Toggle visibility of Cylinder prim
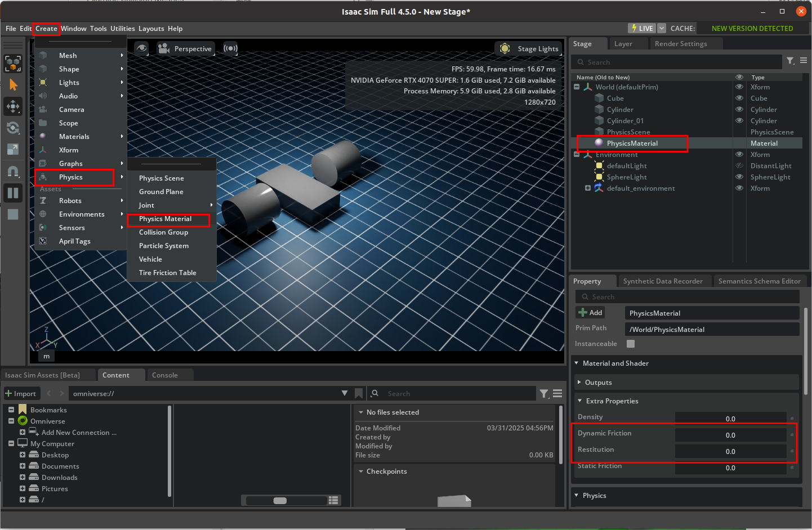The width and height of the screenshot is (812, 530). tap(739, 110)
